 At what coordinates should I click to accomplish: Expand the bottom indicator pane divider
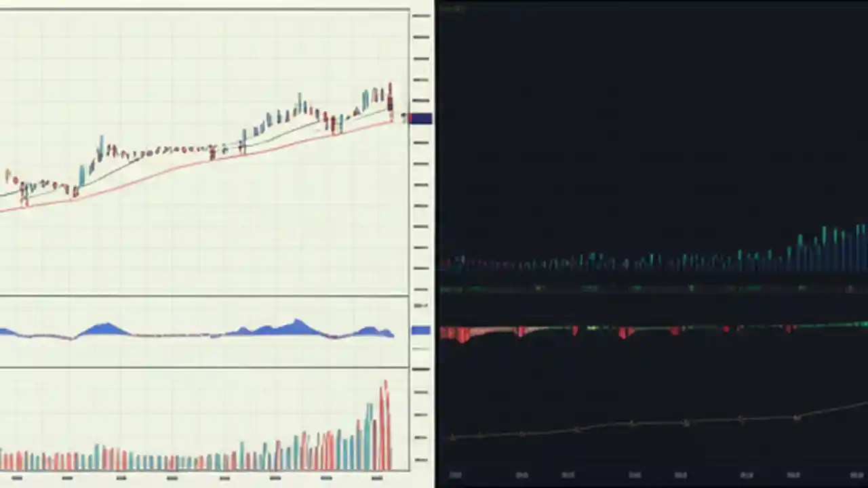coord(203,368)
